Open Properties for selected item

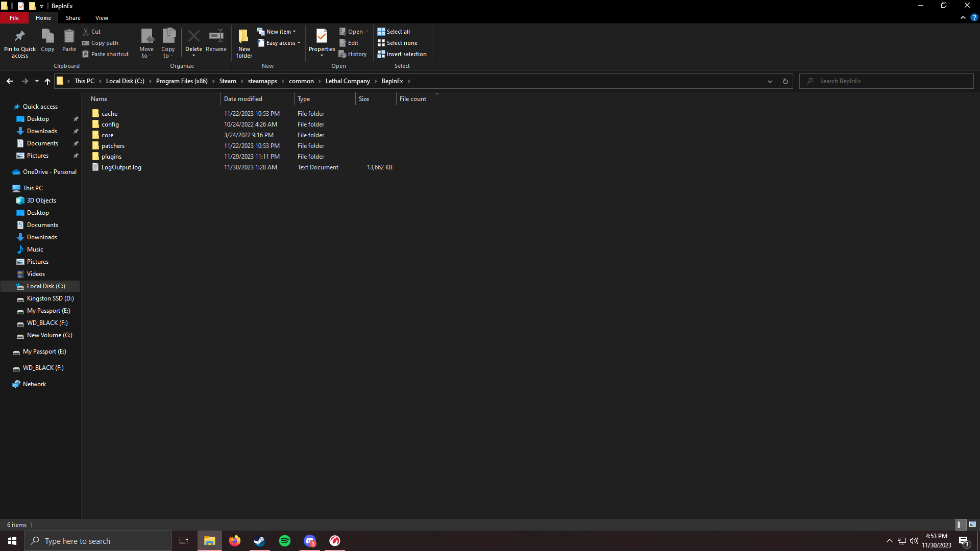pos(322,42)
